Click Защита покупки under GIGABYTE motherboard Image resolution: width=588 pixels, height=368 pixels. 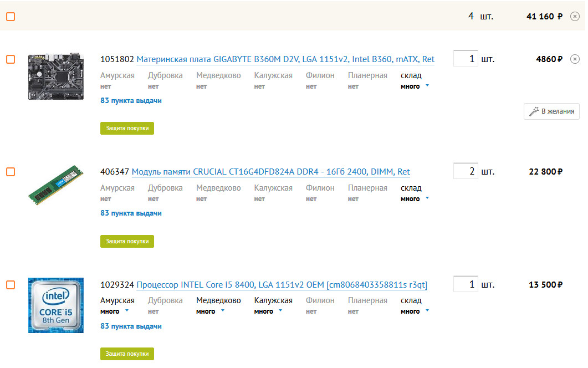tap(127, 128)
